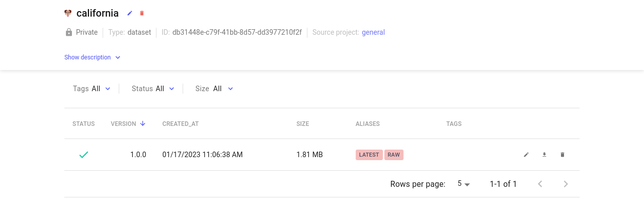This screenshot has height=207, width=644.
Task: Click the LATEST alias badge
Action: pos(369,155)
